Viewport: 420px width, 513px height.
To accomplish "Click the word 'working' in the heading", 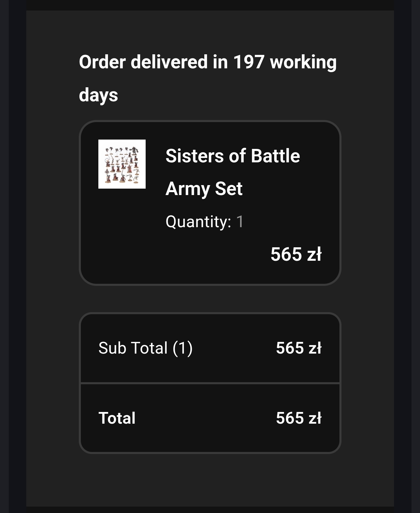I will (303, 62).
